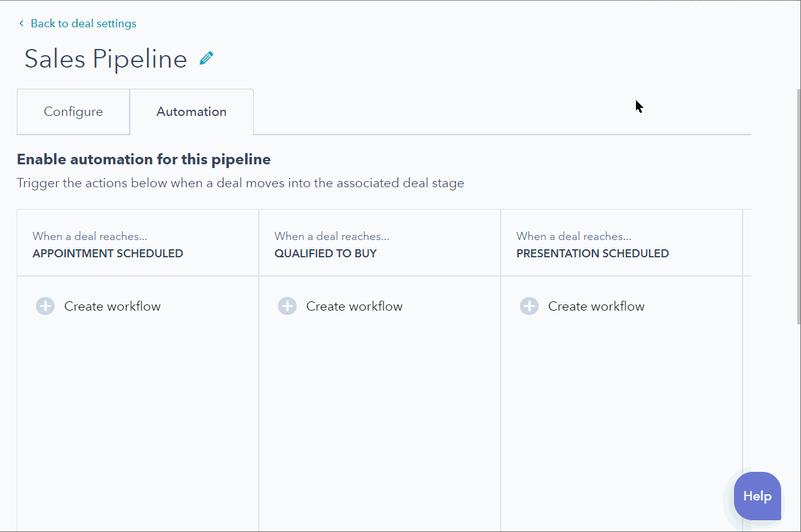Switch to the Configure tab
The image size is (801, 532).
[x=73, y=112]
